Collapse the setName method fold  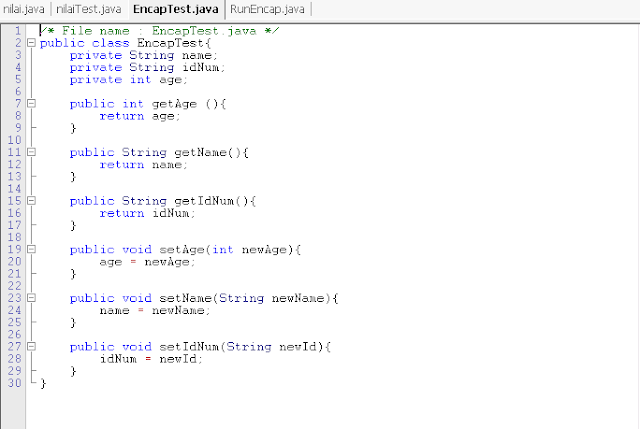tap(31, 298)
